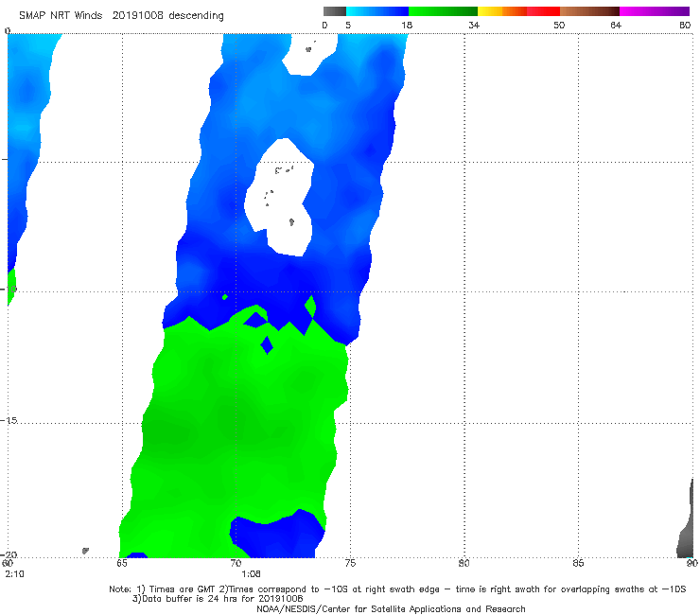
Task: Click the '2:10' swath time label
Action: pyautogui.click(x=15, y=574)
